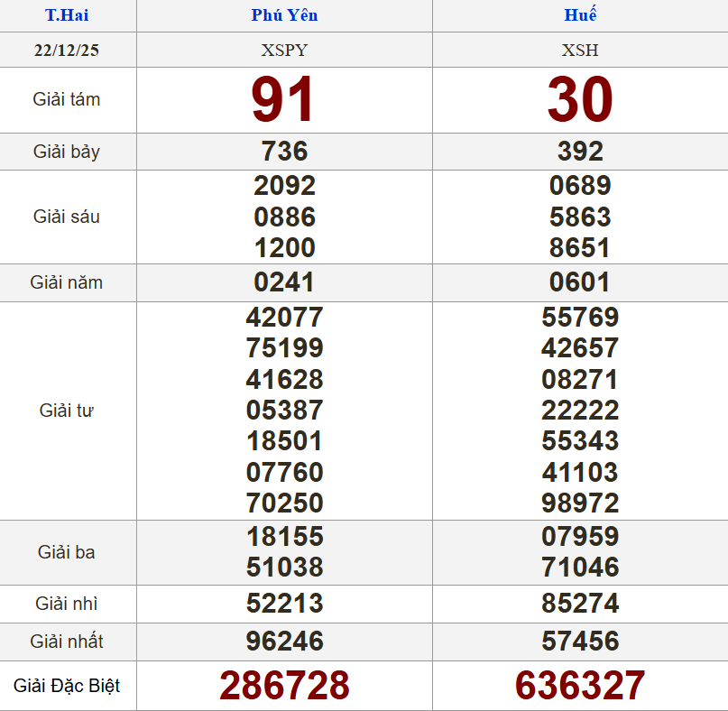Click Huế giải tư number 22222
This screenshot has height=711, width=728.
click(x=580, y=411)
